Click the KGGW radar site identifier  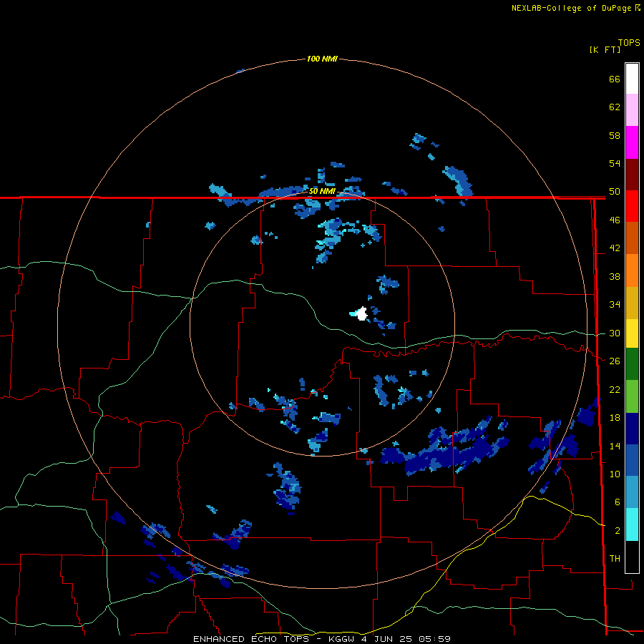(x=341, y=639)
